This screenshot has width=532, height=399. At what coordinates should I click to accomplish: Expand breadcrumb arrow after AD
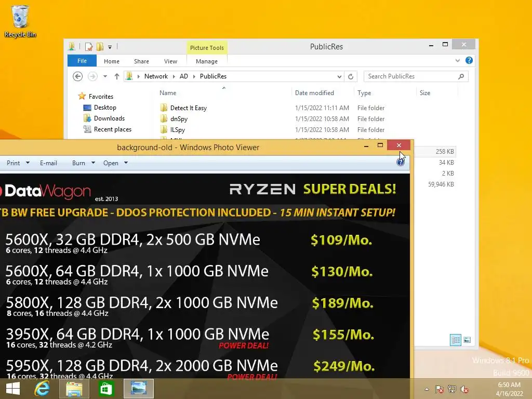click(194, 76)
